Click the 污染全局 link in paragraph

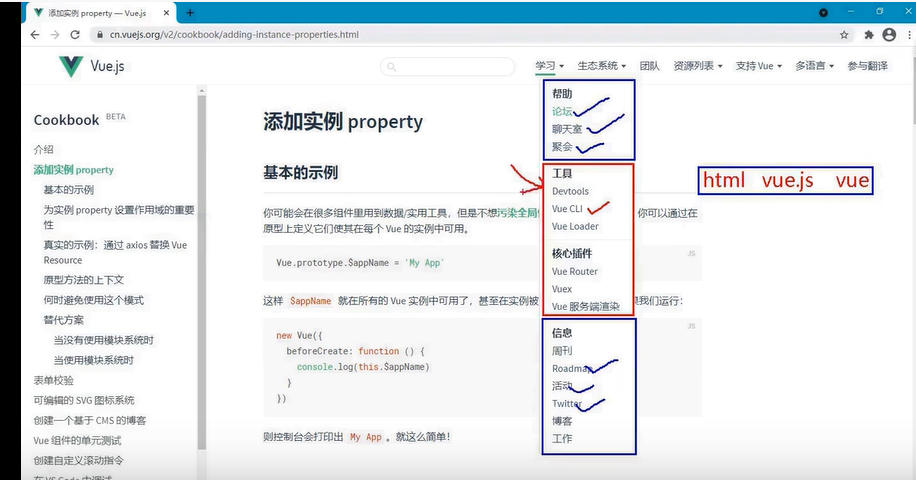click(518, 213)
